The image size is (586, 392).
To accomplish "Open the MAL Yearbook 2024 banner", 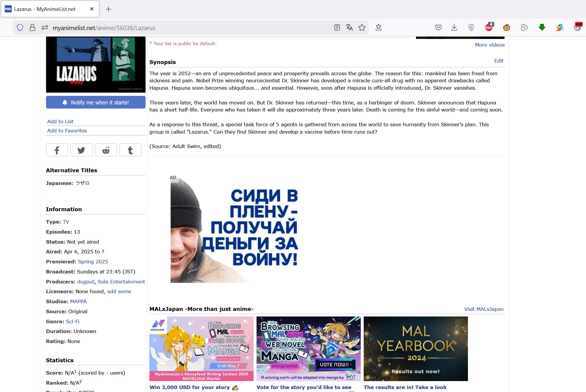I will [416, 349].
